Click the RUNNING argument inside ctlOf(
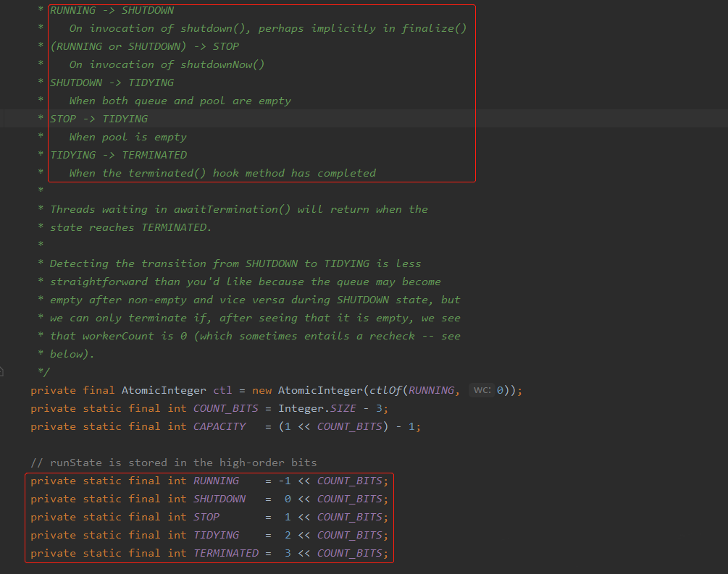The width and height of the screenshot is (728, 574). (x=431, y=390)
